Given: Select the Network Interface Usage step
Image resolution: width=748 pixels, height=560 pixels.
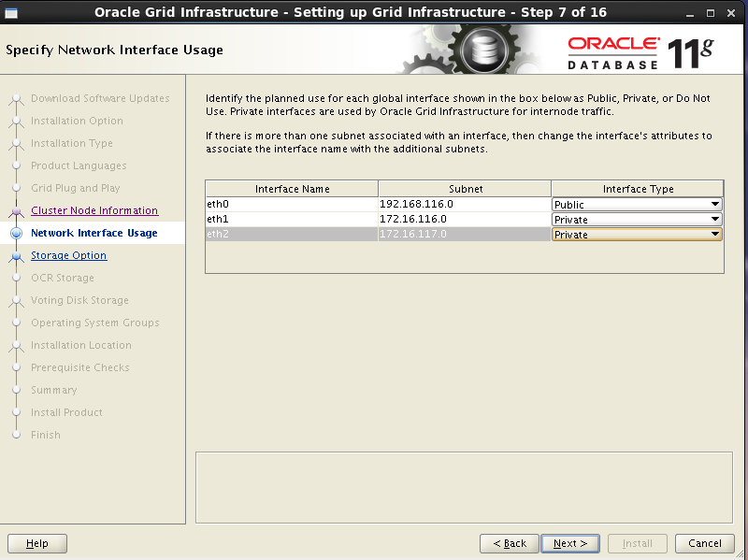Looking at the screenshot, I should tap(94, 233).
